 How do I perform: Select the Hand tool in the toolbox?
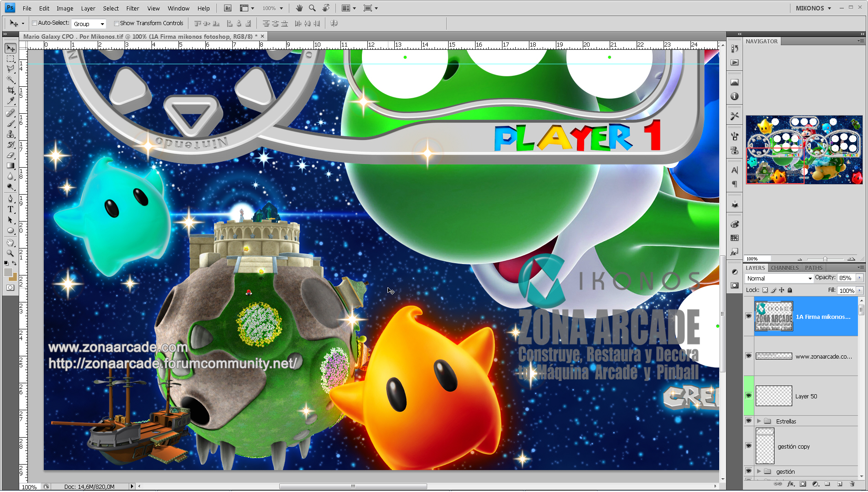point(10,243)
